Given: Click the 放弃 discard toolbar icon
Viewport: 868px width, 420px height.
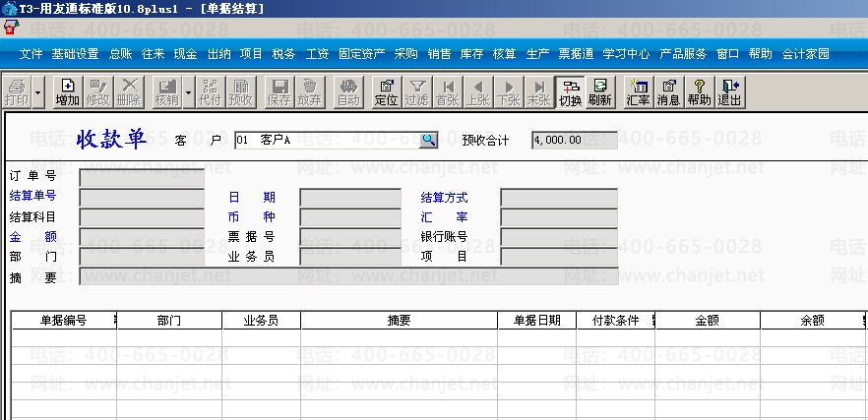Looking at the screenshot, I should tap(309, 91).
